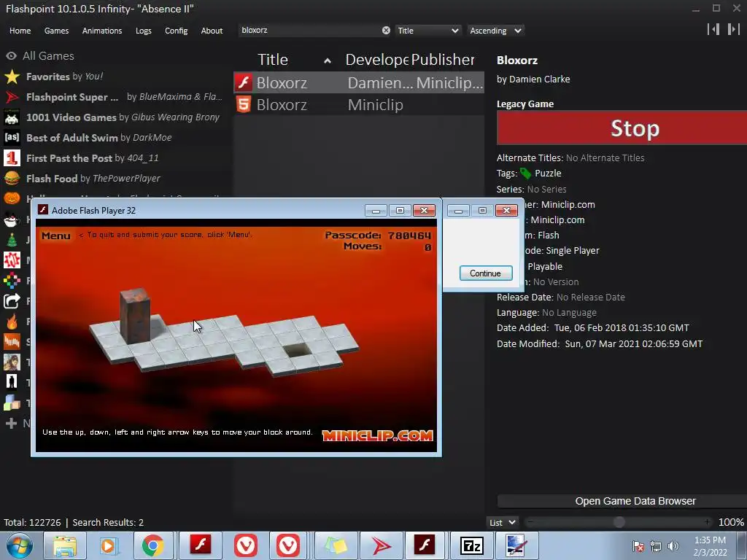Open the first Vivaldi taskbar icon
This screenshot has height=560, width=747.
246,545
